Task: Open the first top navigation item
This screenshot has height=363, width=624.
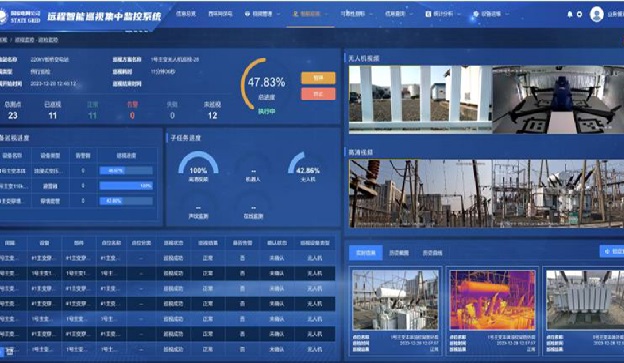Action: coord(186,14)
